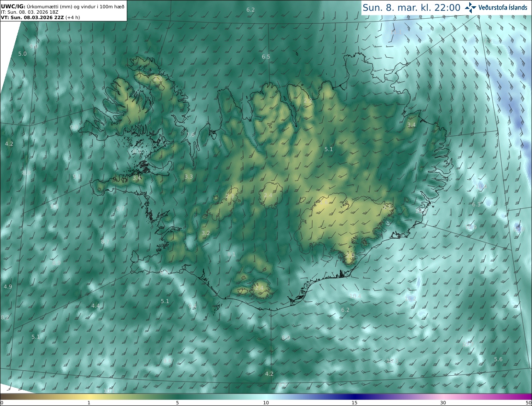532x406 pixels.
Task: Click the 7.6 value label on the map
Action: (190, 135)
